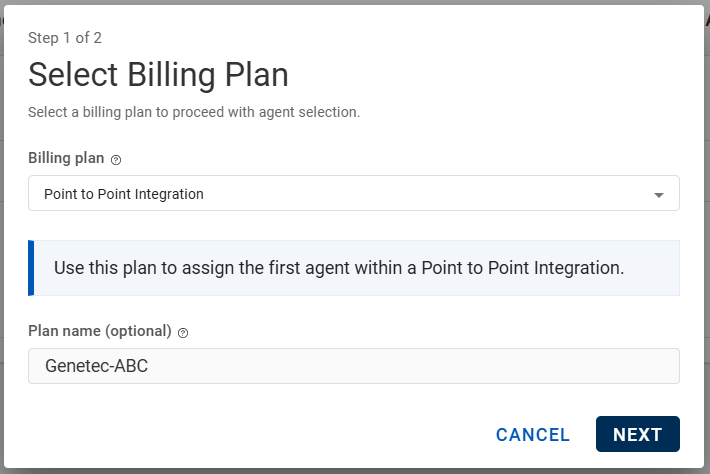
Task: Click the Genetec-ABC plan name field
Action: pos(353,366)
